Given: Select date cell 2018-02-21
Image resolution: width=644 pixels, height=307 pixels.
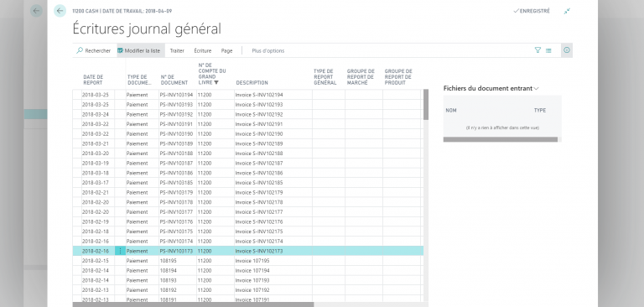Looking at the screenshot, I should point(98,192).
